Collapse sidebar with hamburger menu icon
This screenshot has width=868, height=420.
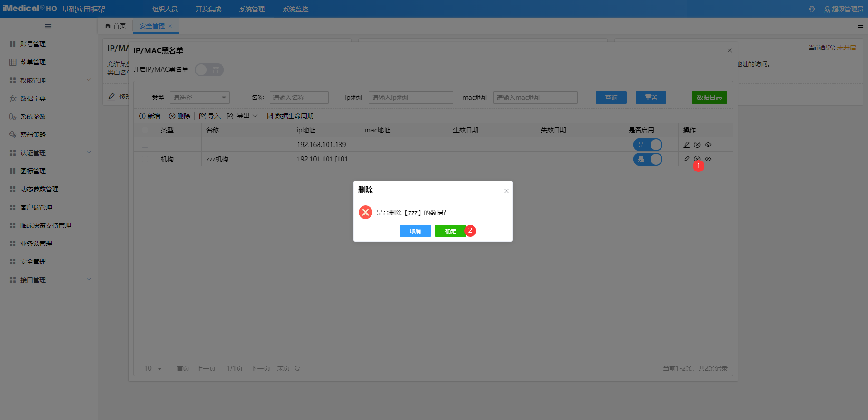48,27
